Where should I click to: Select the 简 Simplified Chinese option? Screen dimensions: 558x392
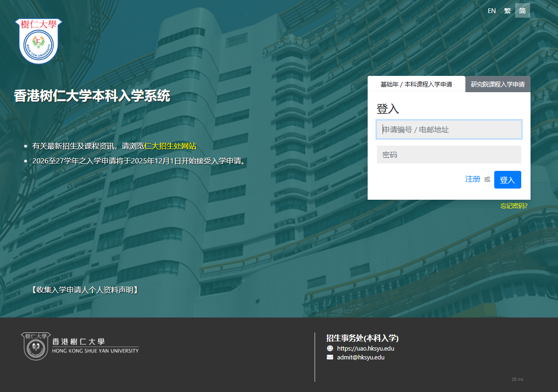coord(522,11)
